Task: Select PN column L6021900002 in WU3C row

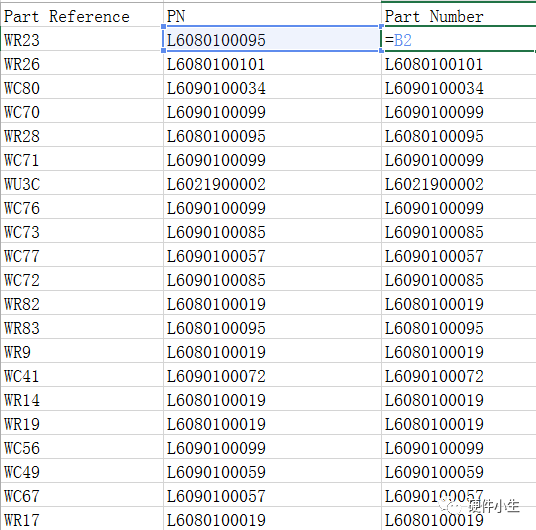Action: click(272, 183)
